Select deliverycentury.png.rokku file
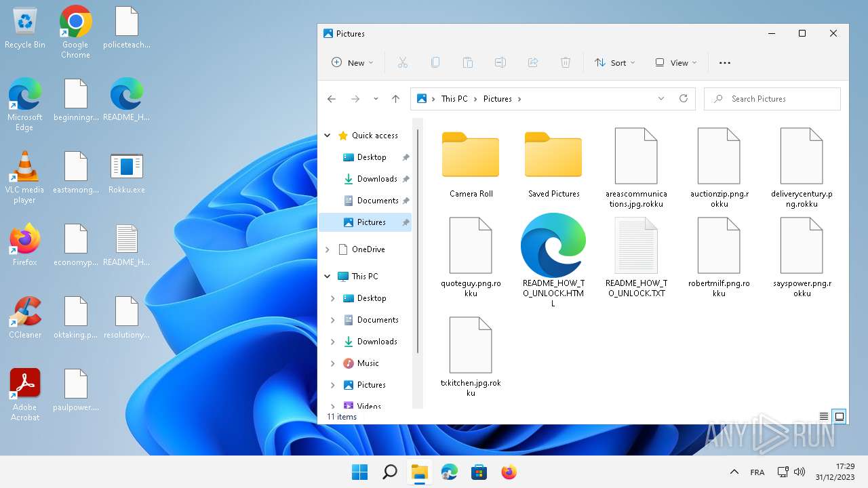 click(x=802, y=168)
